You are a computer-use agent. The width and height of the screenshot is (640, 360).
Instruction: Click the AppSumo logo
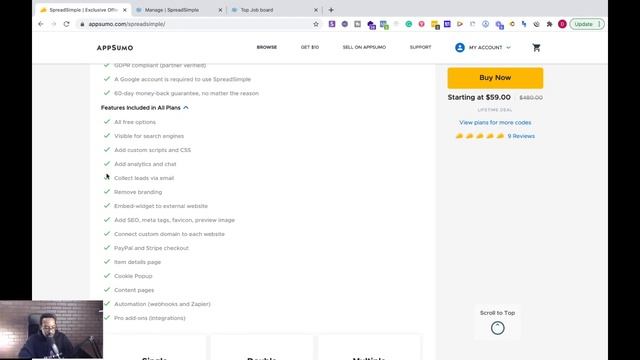coord(115,48)
